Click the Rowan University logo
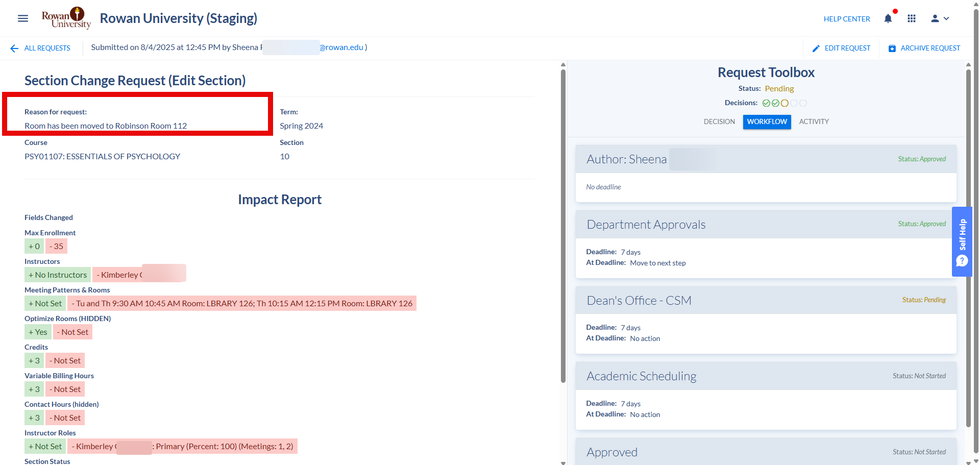This screenshot has width=980, height=465. pyautogui.click(x=66, y=18)
